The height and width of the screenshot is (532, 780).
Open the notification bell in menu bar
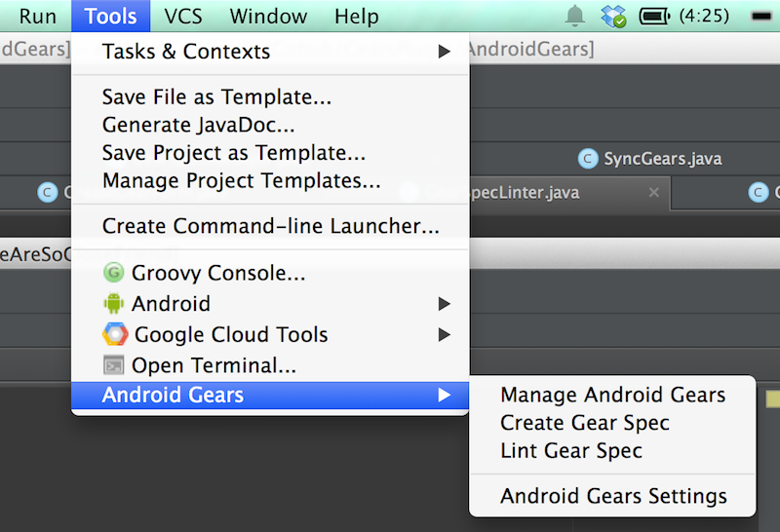click(x=574, y=16)
